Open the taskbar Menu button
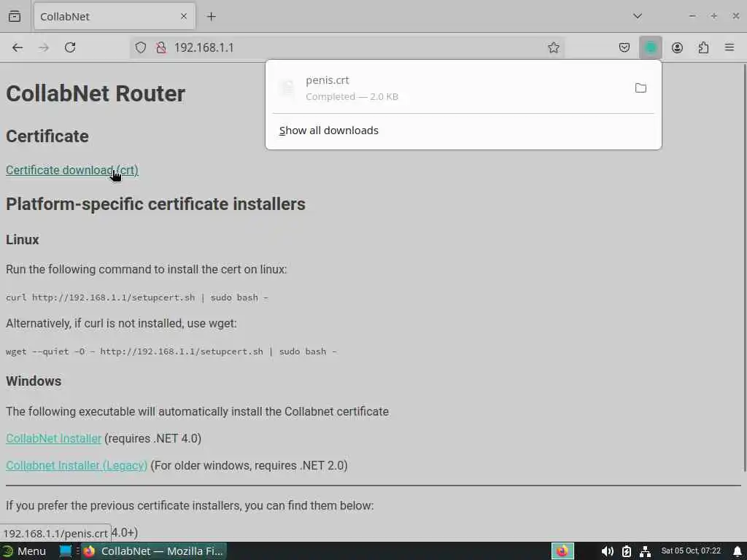This screenshot has height=560, width=747. tap(25, 551)
